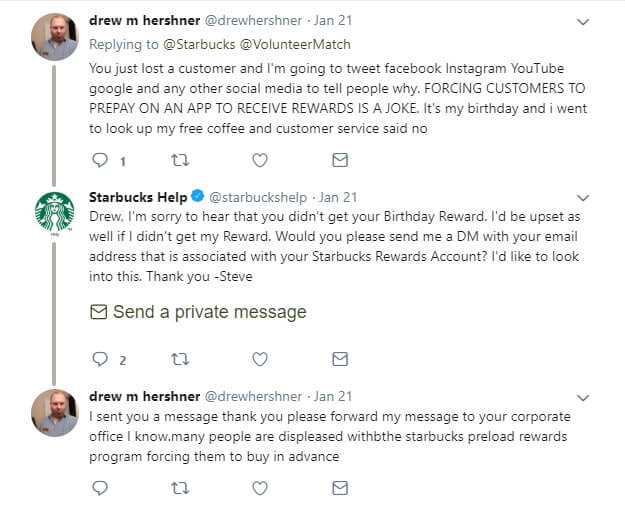Direct message icon under first tweet
The height and width of the screenshot is (505, 625).
click(340, 160)
